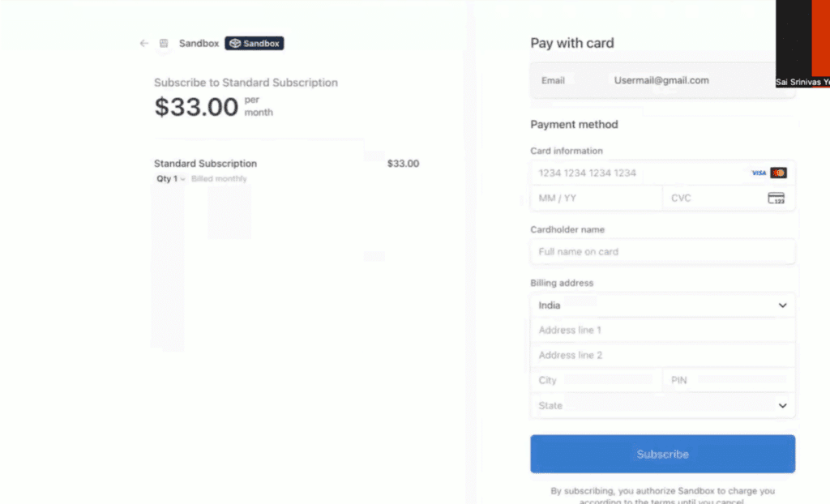The image size is (830, 504).
Task: Expand the India country dropdown
Action: (662, 305)
